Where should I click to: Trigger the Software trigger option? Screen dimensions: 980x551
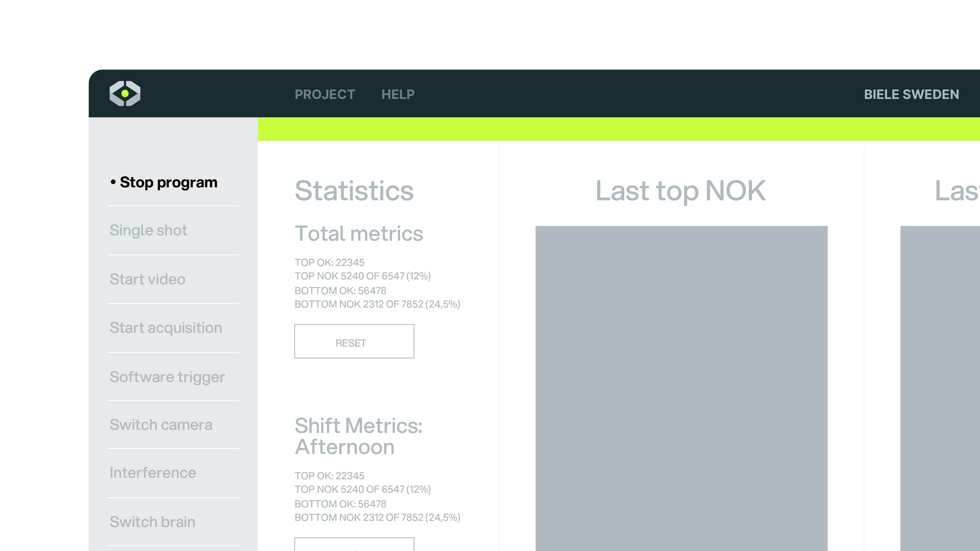pos(167,377)
